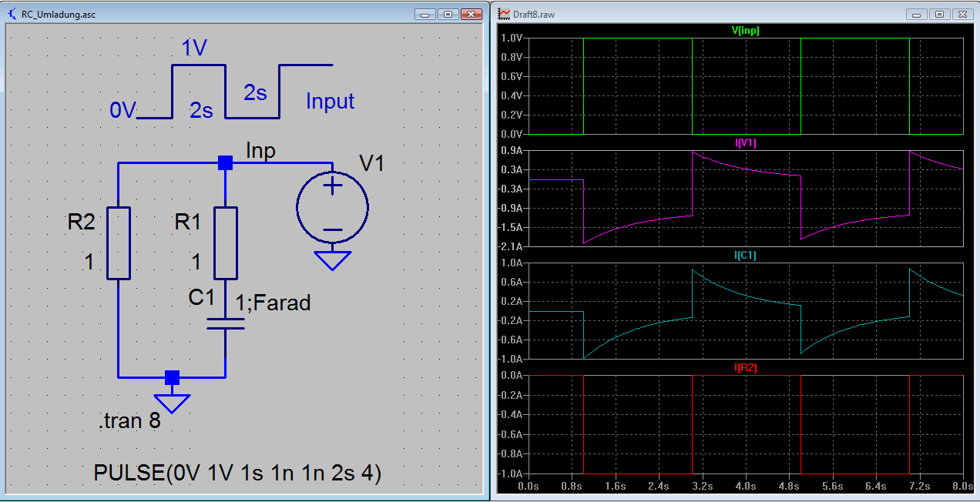Viewport: 980px width, 502px height.
Task: Select the R1 resistor symbol
Action: 226,243
